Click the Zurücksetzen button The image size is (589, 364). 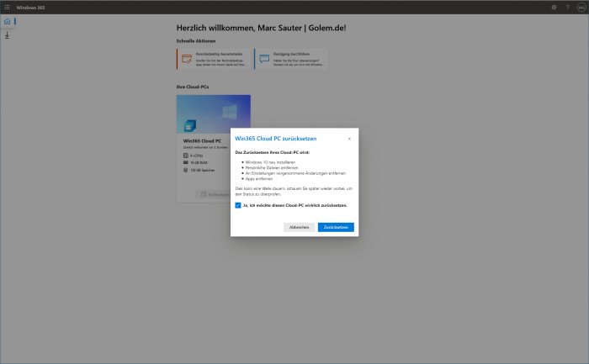coord(336,227)
